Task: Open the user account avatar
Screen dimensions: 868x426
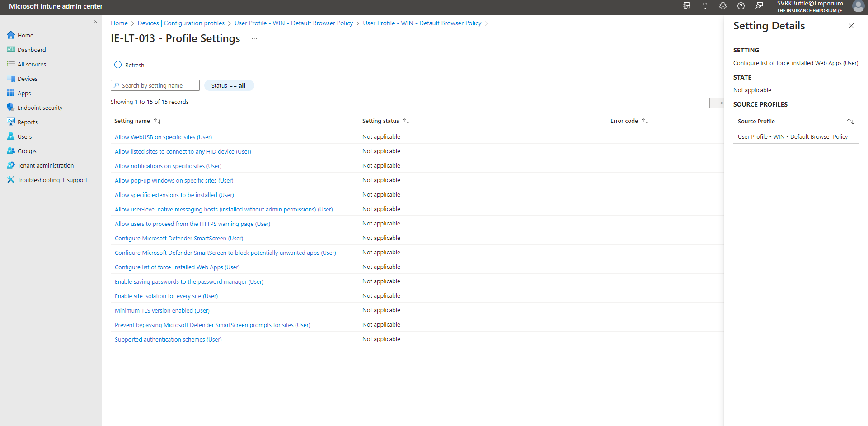Action: point(858,6)
